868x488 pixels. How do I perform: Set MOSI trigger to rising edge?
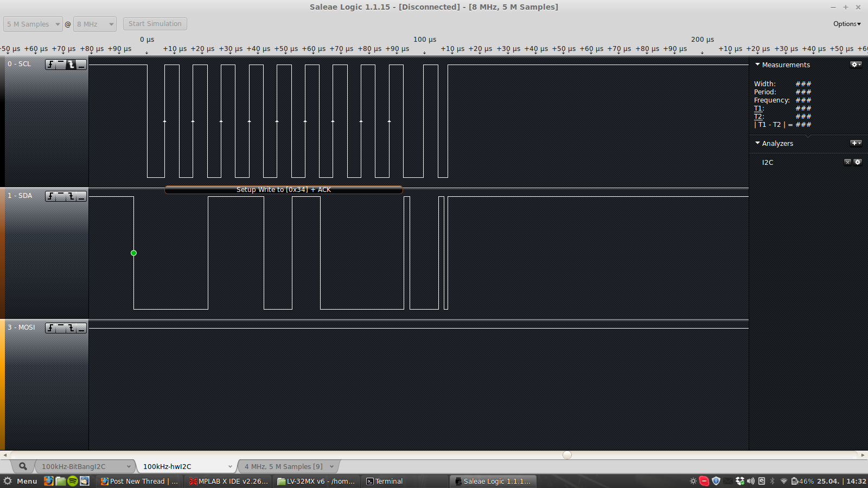[50, 328]
